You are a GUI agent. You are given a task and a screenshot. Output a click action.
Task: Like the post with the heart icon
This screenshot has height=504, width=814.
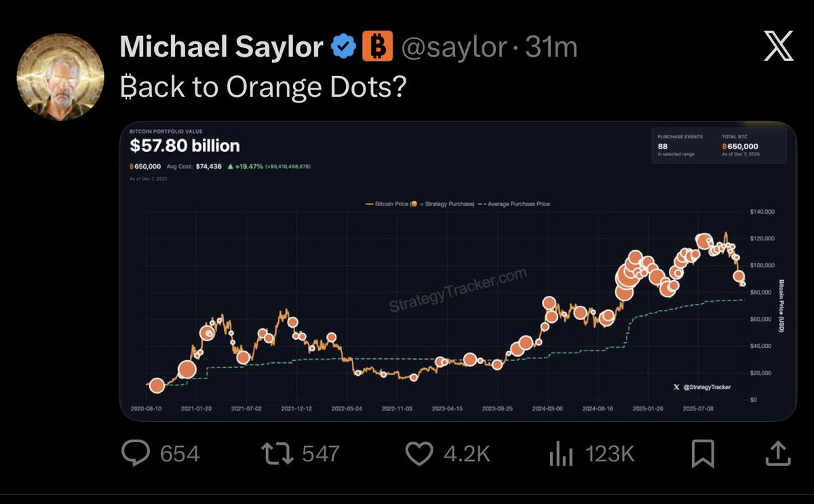[x=419, y=453]
